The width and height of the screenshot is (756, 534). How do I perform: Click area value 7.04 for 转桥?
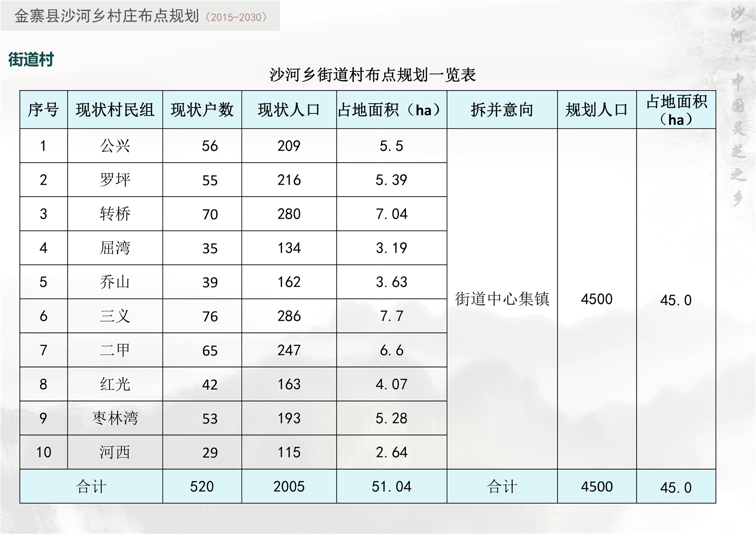tap(392, 214)
